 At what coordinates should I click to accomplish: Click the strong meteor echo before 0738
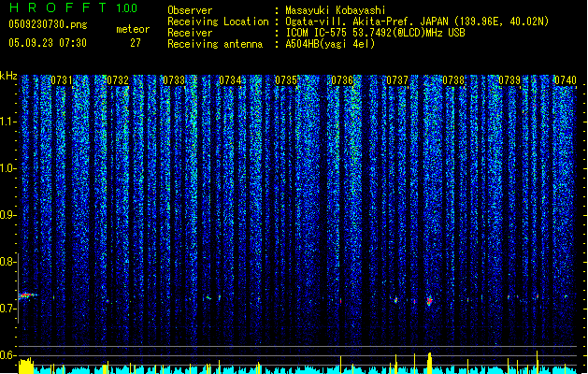429,300
